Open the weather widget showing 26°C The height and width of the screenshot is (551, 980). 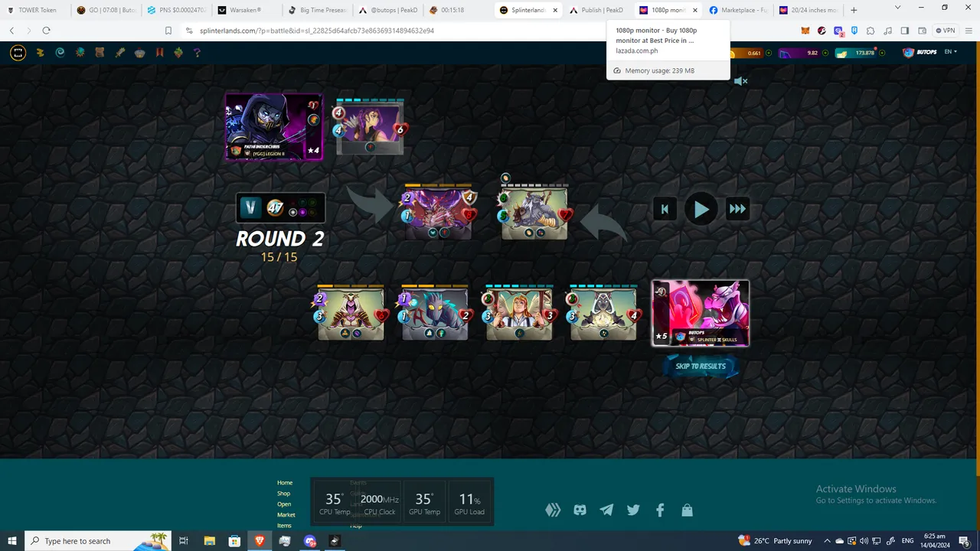(x=774, y=541)
